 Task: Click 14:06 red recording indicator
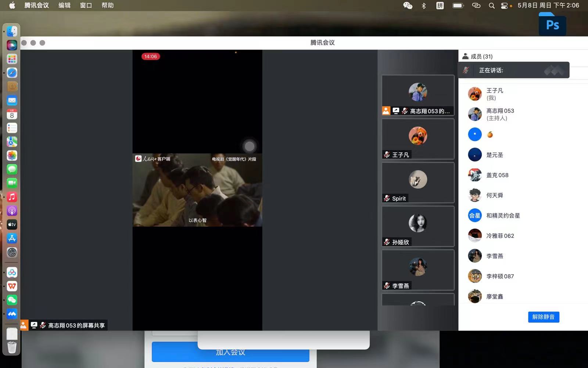pyautogui.click(x=151, y=56)
